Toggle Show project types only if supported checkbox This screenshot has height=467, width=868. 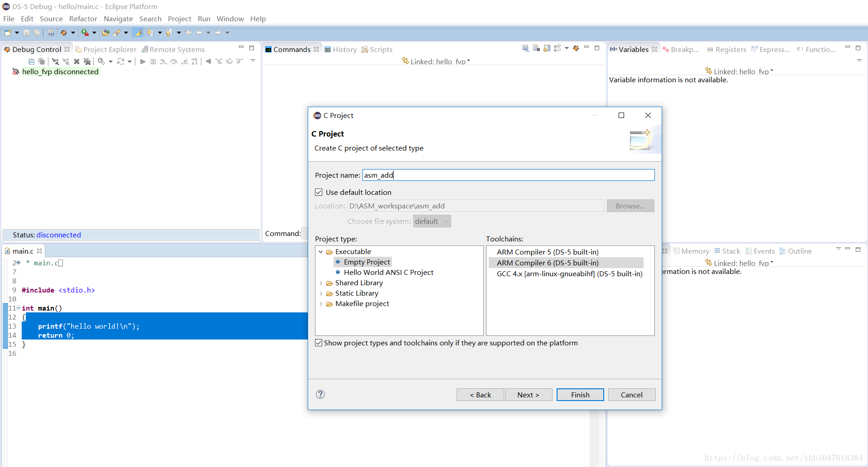(319, 343)
